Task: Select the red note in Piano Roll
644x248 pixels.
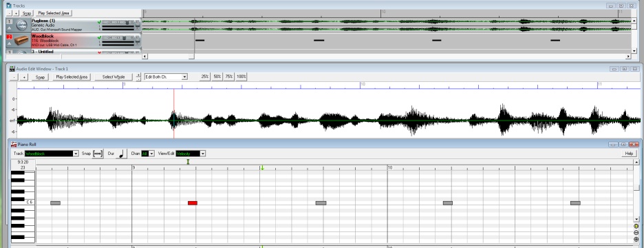Action: (193, 203)
